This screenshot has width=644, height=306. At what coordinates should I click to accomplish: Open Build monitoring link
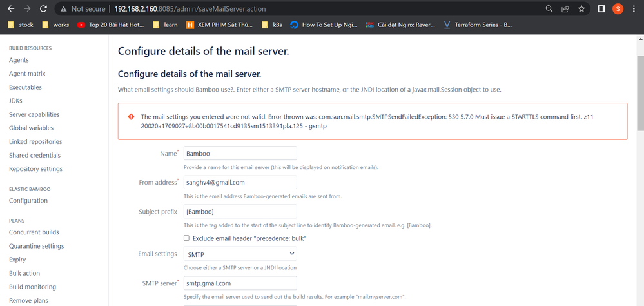pos(32,287)
